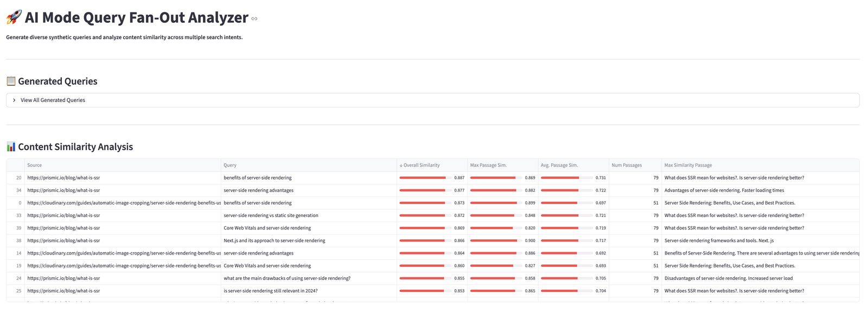Click passage 'Benefits of Server-Side Rendering. There are several'
868x312 pixels.
(762, 253)
